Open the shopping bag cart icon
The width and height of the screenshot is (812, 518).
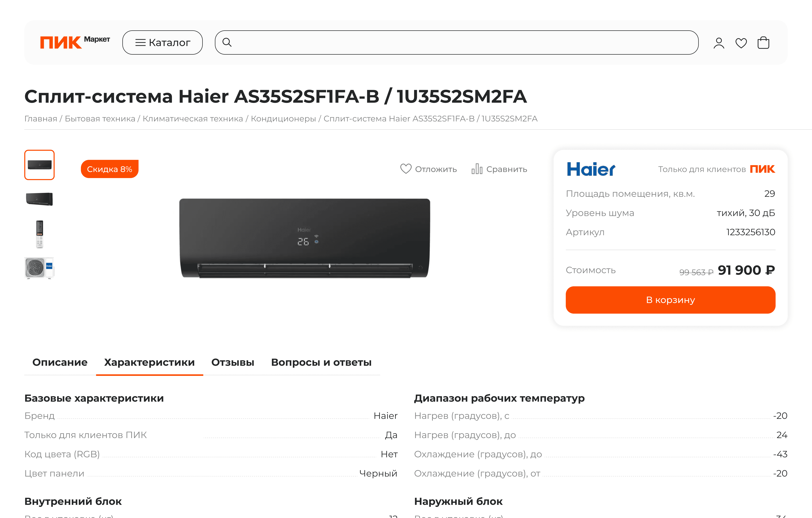pyautogui.click(x=763, y=43)
